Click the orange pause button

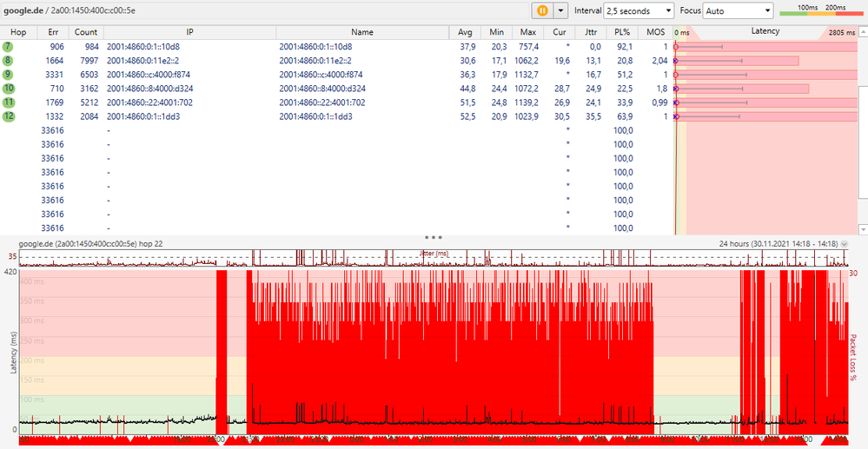tap(542, 10)
